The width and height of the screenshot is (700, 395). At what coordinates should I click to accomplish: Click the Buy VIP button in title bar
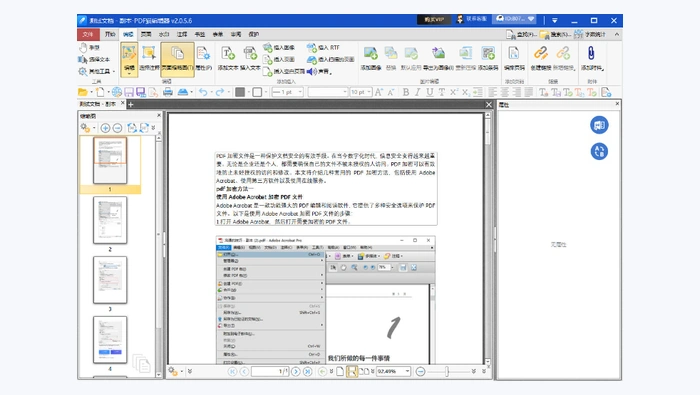pos(434,20)
